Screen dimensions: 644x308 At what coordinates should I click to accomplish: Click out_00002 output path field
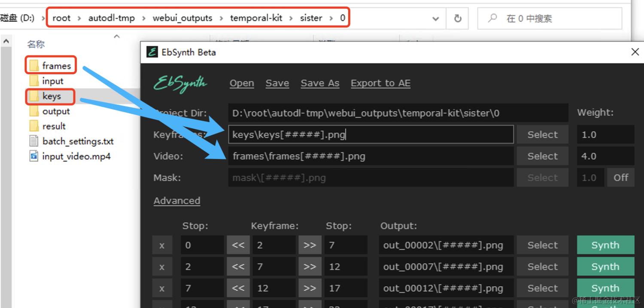pyautogui.click(x=446, y=245)
